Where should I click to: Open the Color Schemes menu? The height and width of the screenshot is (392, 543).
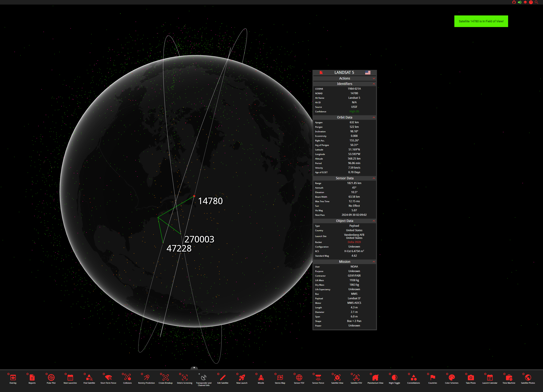pyautogui.click(x=452, y=379)
